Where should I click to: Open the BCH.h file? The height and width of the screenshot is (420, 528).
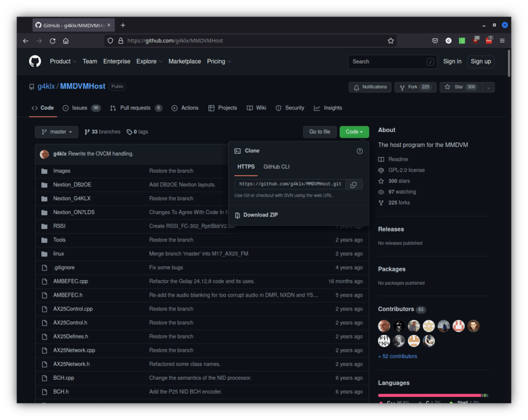click(61, 392)
